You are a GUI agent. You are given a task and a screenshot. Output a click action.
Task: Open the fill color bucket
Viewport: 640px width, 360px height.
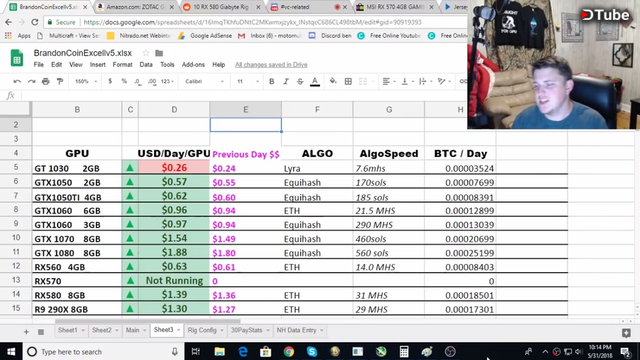pyautogui.click(x=333, y=81)
